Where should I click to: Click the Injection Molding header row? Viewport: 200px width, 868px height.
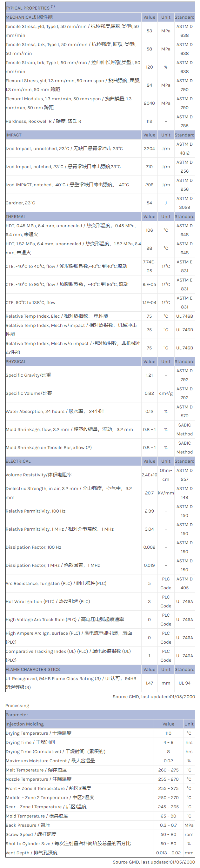pos(25,724)
